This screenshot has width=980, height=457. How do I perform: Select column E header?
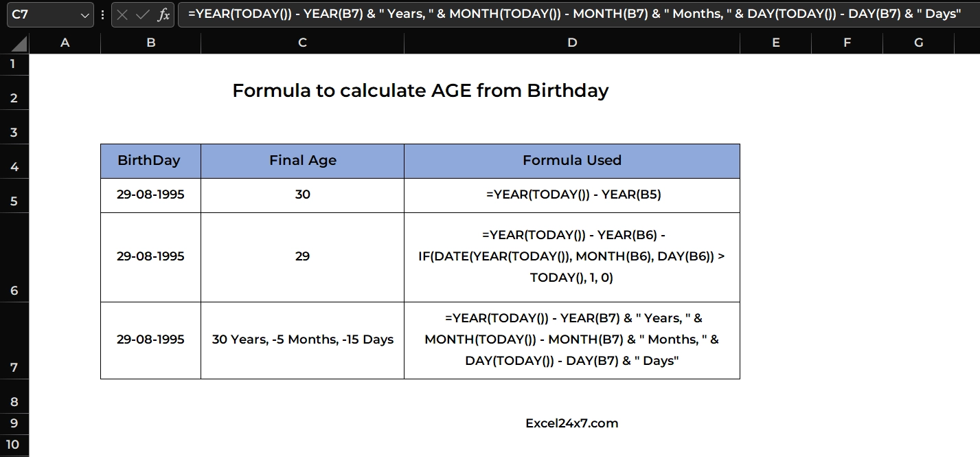point(775,43)
